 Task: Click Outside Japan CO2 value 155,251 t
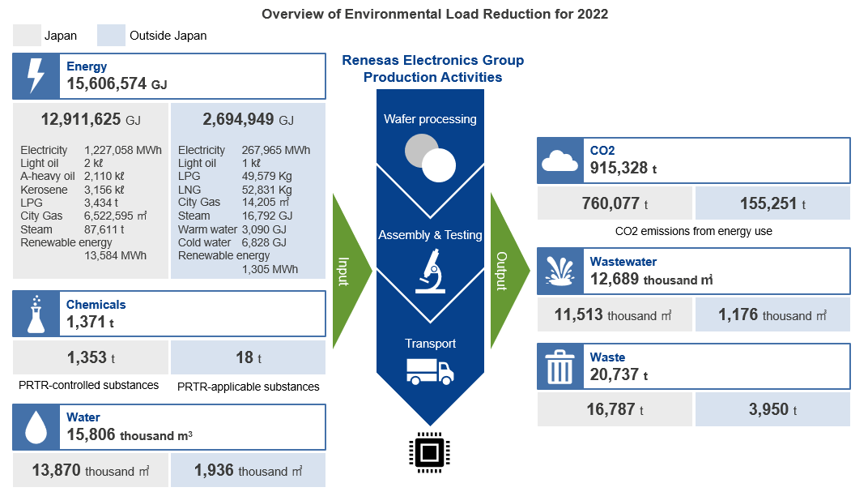click(772, 203)
